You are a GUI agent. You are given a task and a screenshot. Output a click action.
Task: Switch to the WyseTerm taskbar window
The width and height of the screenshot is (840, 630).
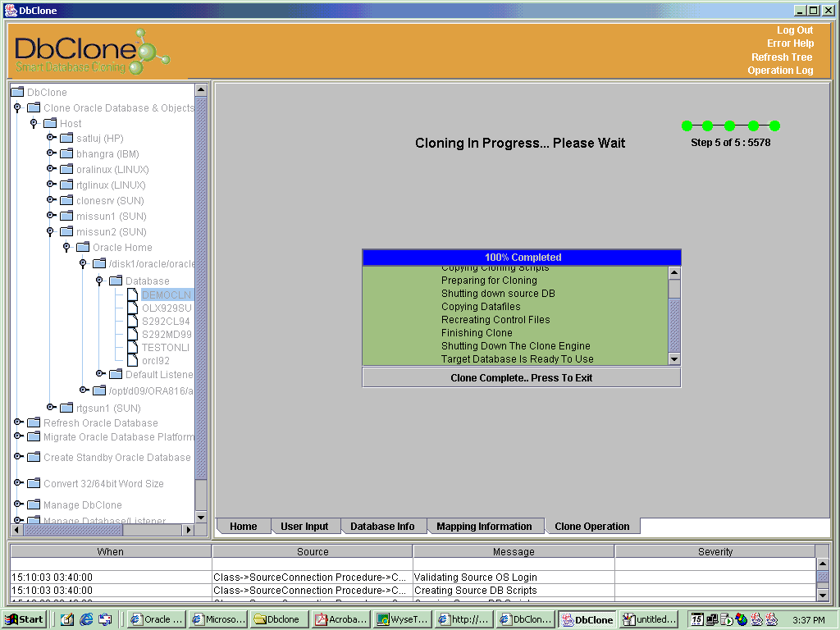tap(402, 620)
